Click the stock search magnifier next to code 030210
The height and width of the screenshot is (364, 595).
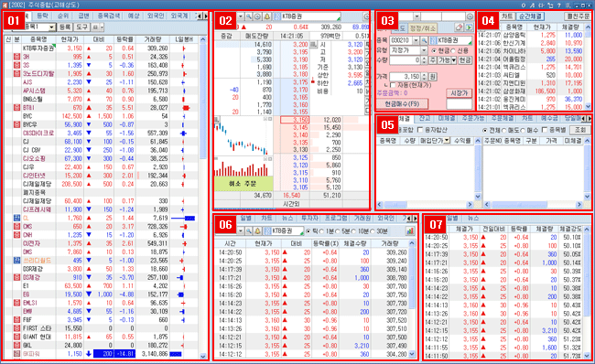pyautogui.click(x=424, y=40)
